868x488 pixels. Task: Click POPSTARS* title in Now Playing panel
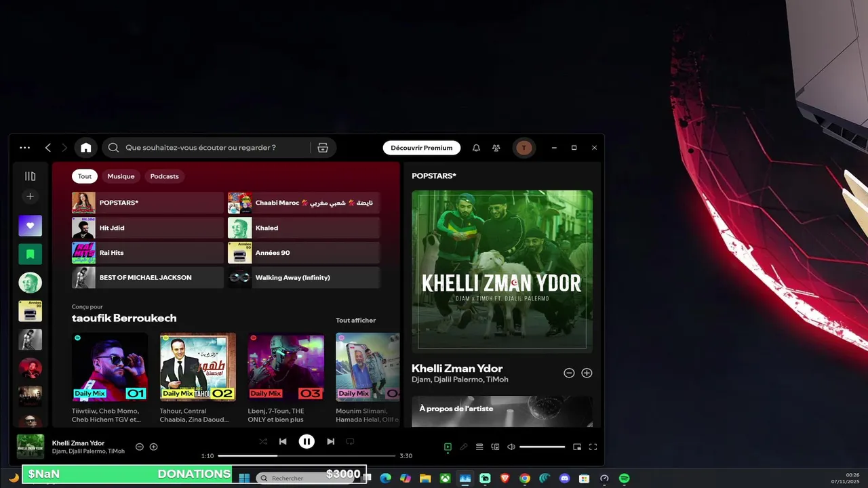pos(434,176)
